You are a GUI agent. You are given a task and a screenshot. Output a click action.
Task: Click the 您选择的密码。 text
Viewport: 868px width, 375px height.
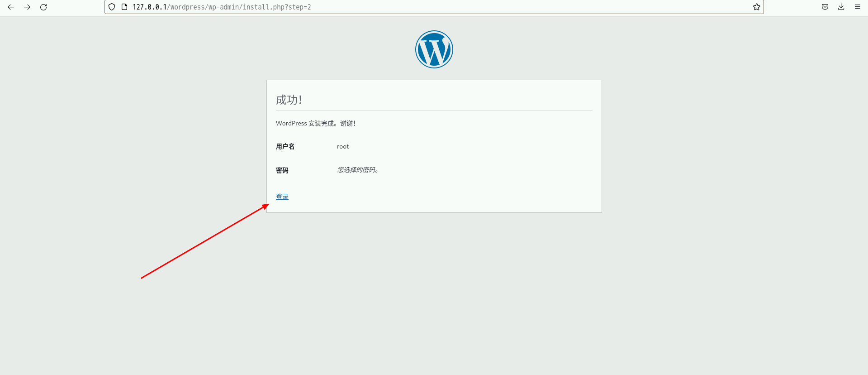point(358,170)
